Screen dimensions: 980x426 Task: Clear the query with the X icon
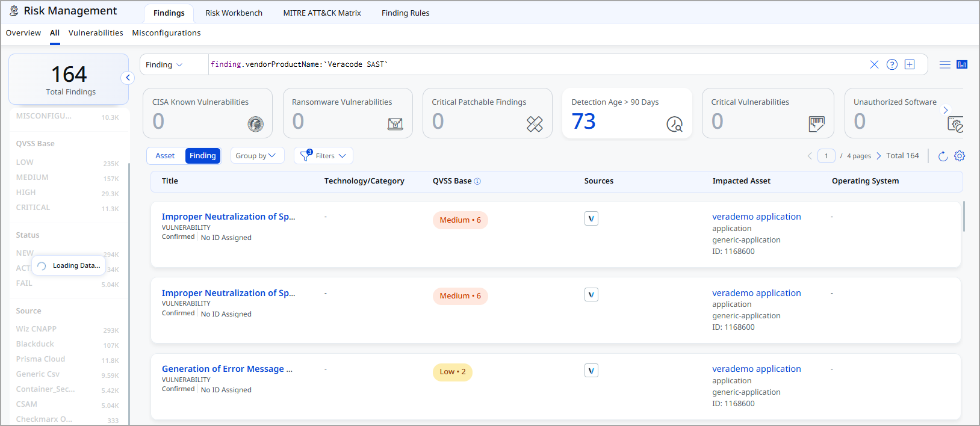874,64
